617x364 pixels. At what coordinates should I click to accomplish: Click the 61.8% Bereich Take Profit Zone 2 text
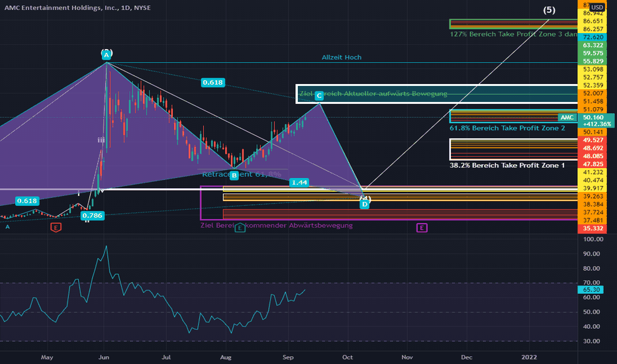coord(507,128)
